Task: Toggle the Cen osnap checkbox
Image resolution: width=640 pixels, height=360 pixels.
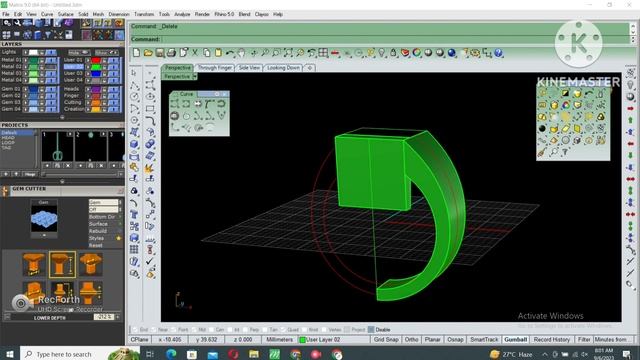Action: (212, 329)
